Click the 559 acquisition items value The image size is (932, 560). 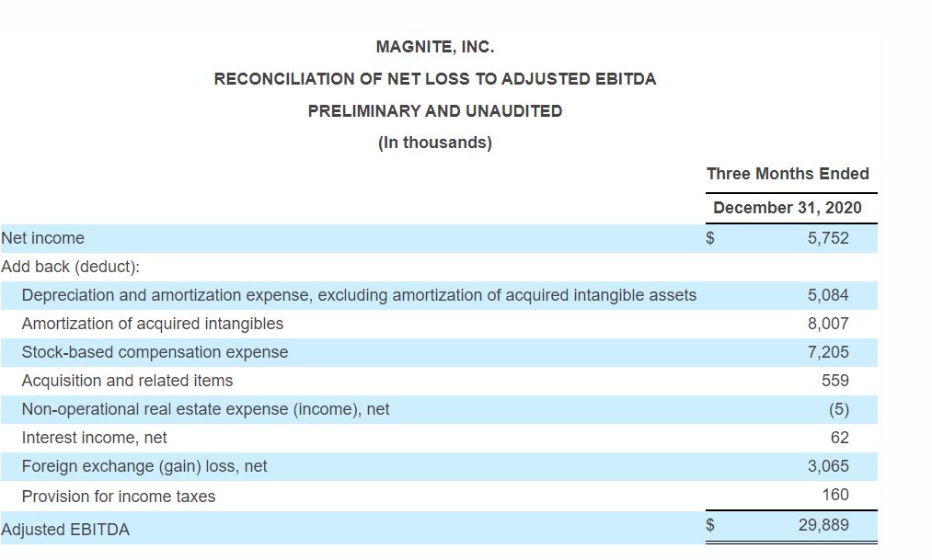pyautogui.click(x=835, y=381)
